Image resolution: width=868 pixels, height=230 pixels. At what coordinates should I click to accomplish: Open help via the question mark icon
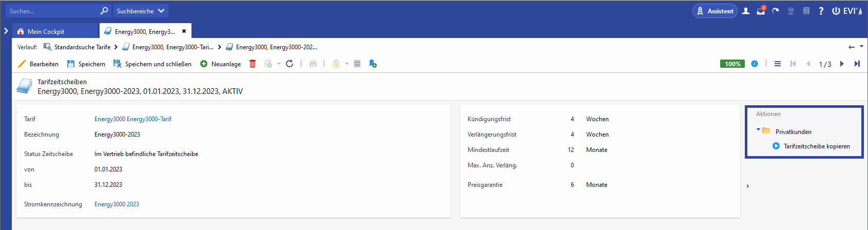pyautogui.click(x=821, y=11)
